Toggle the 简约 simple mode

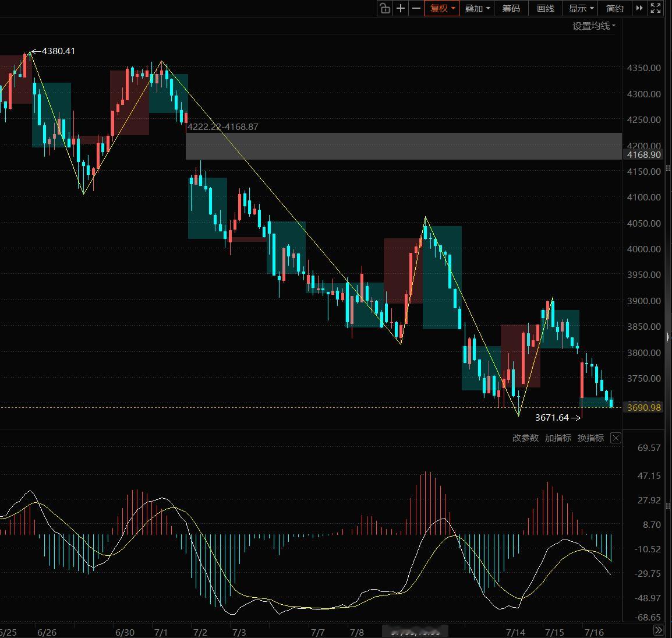tap(614, 8)
